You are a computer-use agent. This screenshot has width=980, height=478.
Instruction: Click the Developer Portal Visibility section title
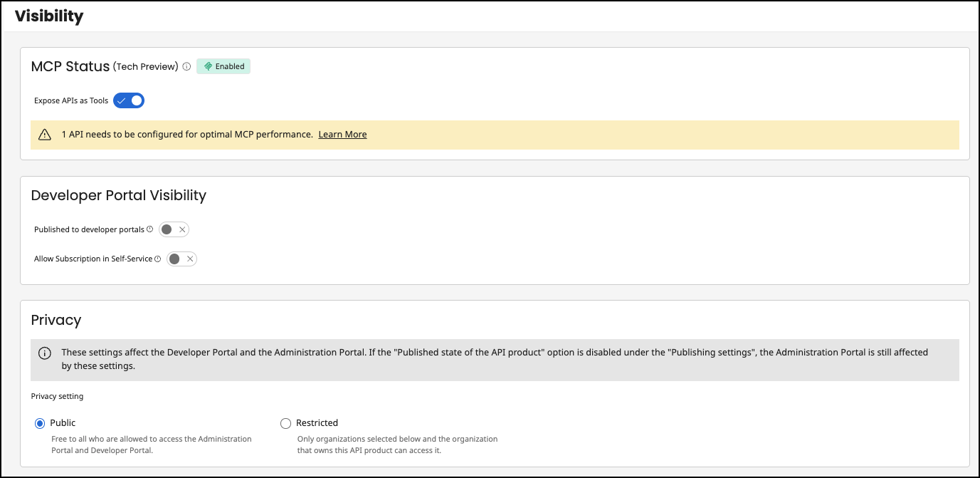pos(118,195)
